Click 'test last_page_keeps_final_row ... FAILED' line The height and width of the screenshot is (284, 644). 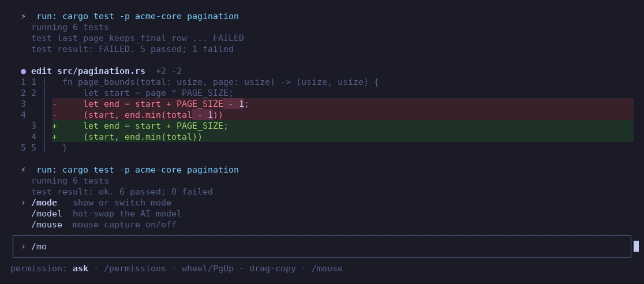point(137,38)
